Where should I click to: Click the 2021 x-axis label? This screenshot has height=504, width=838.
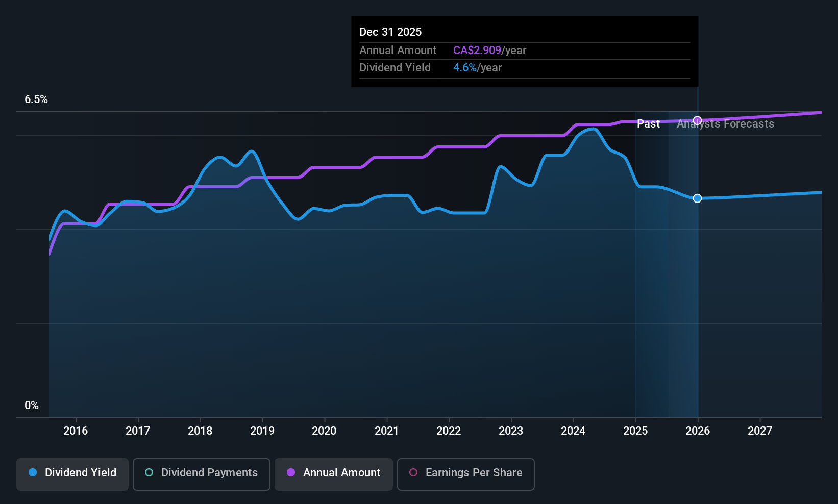(x=386, y=431)
